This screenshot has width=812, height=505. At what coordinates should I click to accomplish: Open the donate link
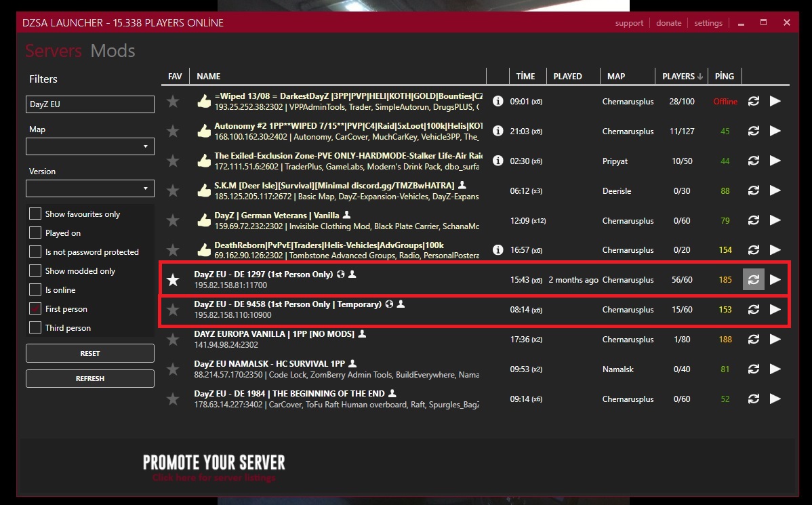668,23
